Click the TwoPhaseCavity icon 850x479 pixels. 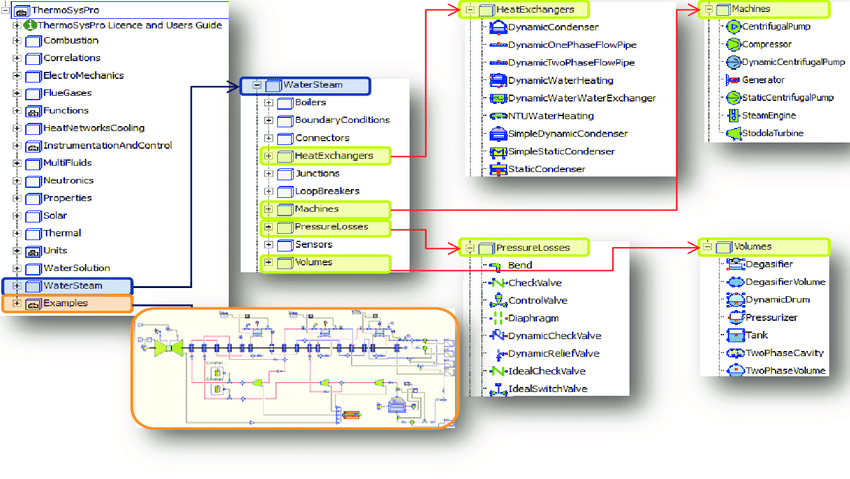(x=736, y=353)
